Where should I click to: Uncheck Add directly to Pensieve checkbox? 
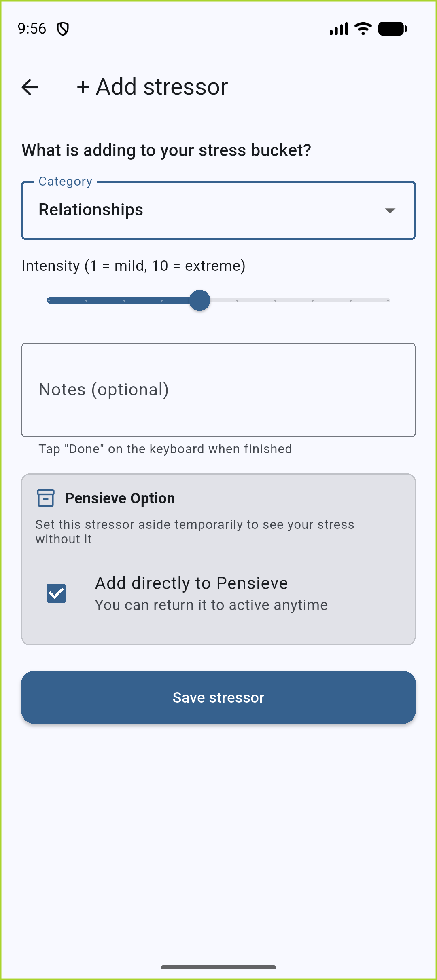[x=56, y=593]
